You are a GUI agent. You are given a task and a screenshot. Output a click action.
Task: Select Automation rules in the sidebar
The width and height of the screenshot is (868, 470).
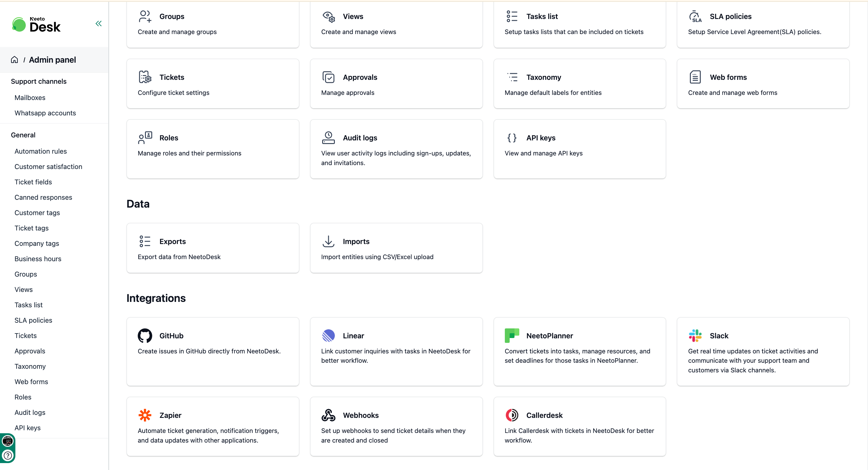pyautogui.click(x=40, y=151)
